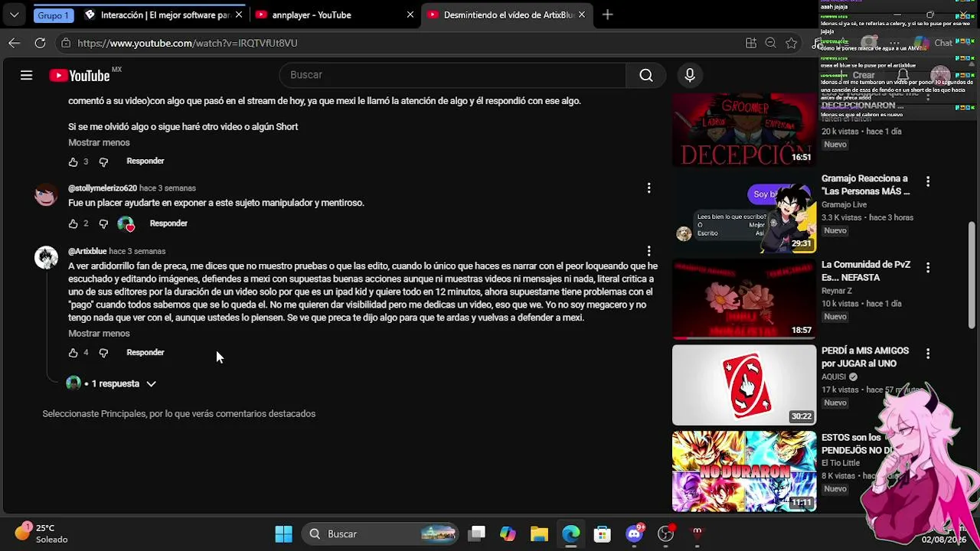Click the zoom magnifier in address bar

point(771,43)
